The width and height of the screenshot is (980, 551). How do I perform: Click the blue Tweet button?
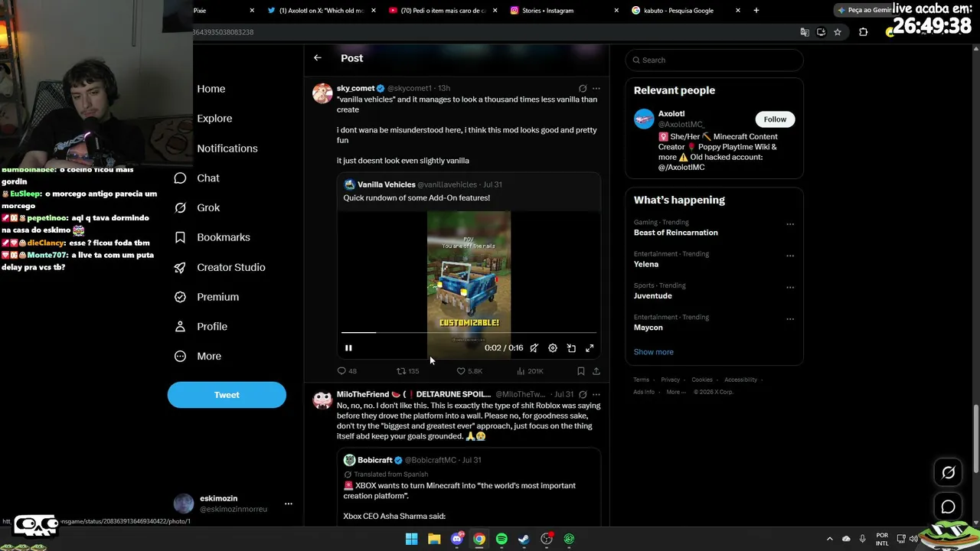click(x=227, y=395)
